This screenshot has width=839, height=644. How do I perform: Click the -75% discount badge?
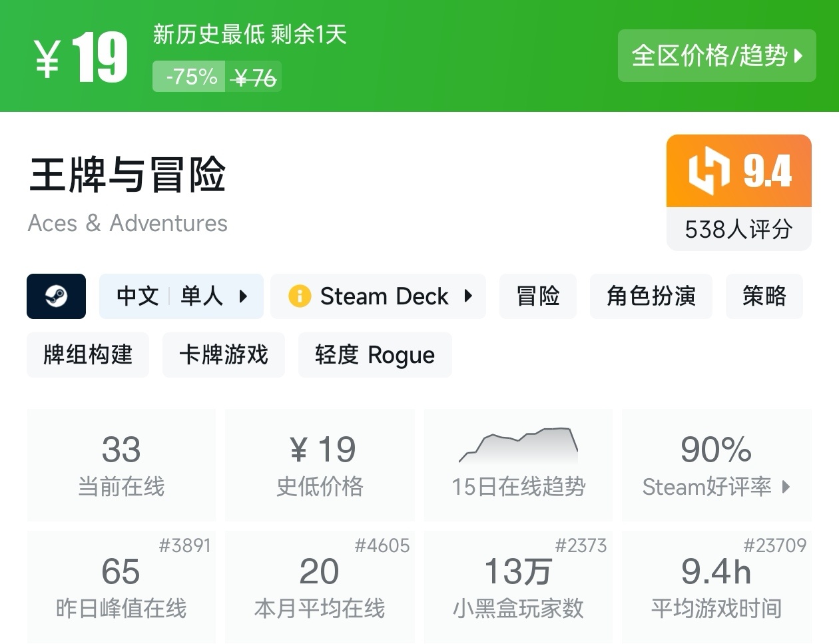tap(189, 77)
